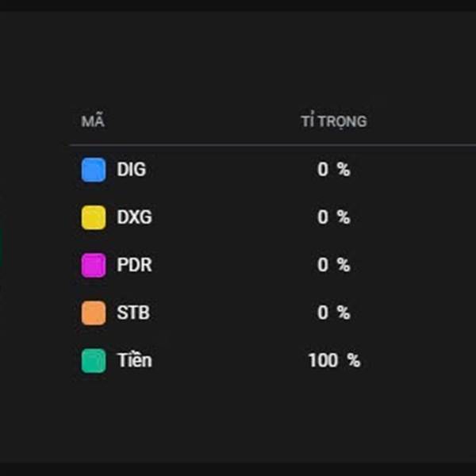Screen dimensions: 476x476
Task: Click the yellow DXG color swatch
Action: pyautogui.click(x=94, y=217)
